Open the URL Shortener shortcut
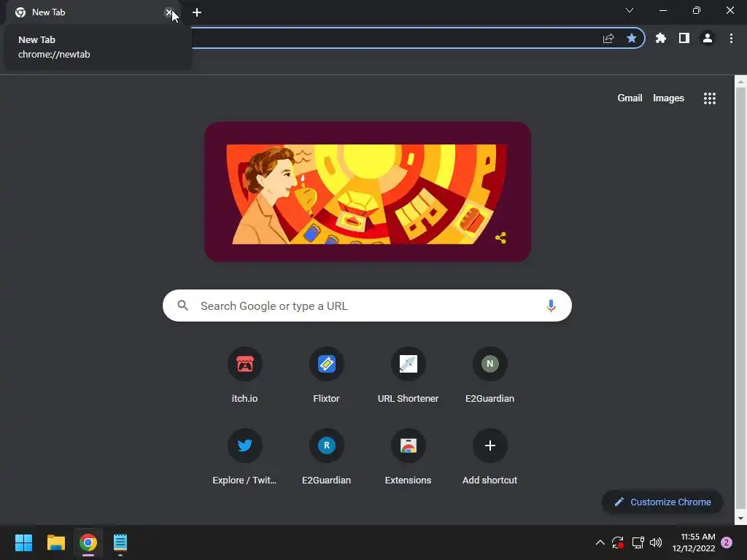 coord(409,365)
